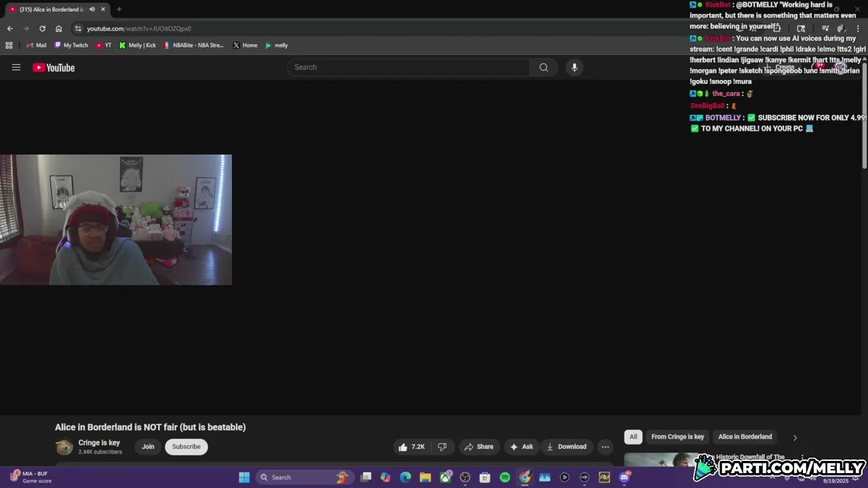
Task: Open options for the Historic Downfall video
Action: tap(802, 457)
